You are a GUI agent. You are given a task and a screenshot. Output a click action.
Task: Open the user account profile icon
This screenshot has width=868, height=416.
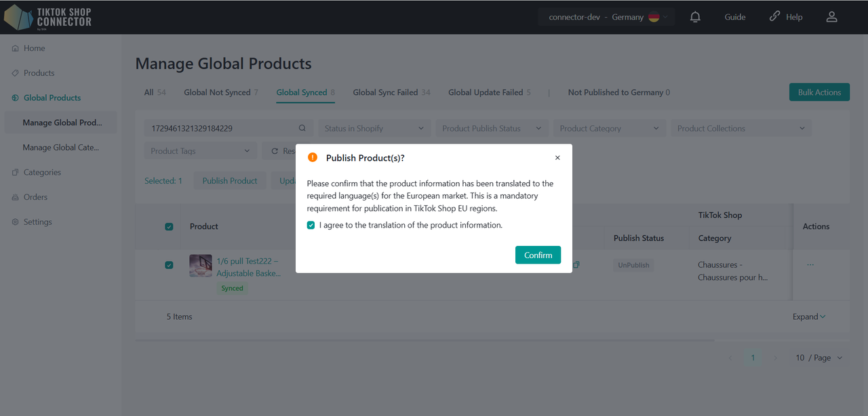[831, 17]
